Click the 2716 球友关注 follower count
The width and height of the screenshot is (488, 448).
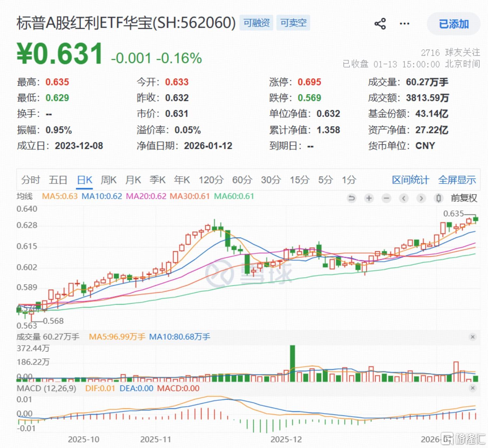450,52
